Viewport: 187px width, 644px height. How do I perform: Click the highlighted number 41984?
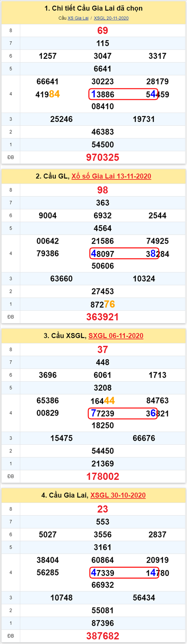click(48, 94)
